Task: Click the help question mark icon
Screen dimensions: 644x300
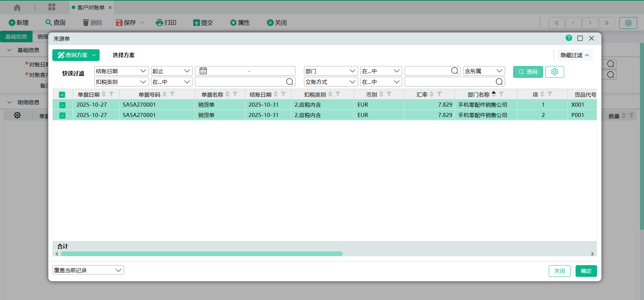Action: [569, 38]
